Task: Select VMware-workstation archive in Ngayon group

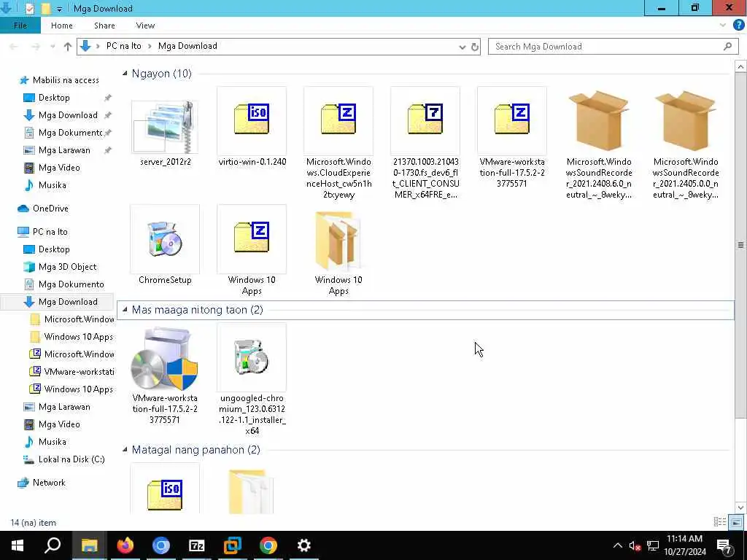Action: tap(511, 137)
